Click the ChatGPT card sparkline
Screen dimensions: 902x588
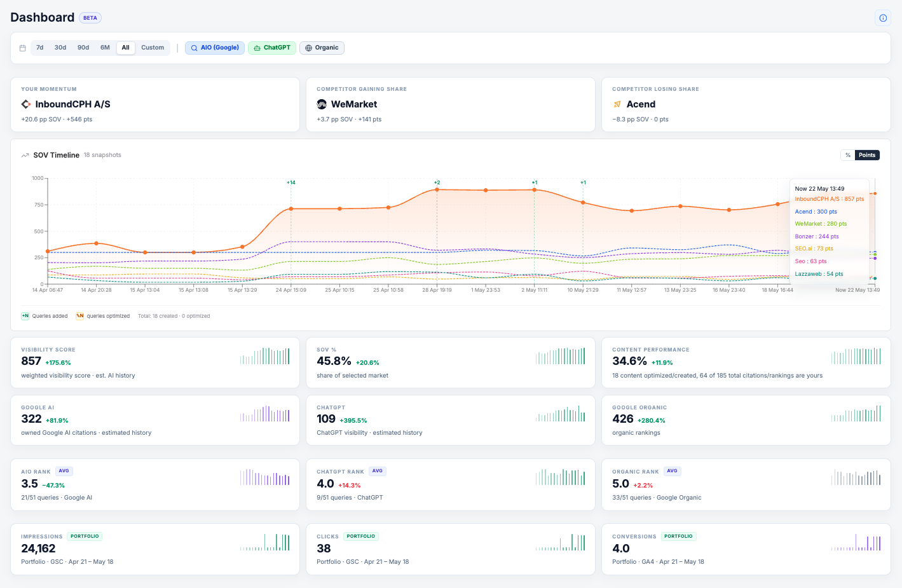click(x=561, y=414)
